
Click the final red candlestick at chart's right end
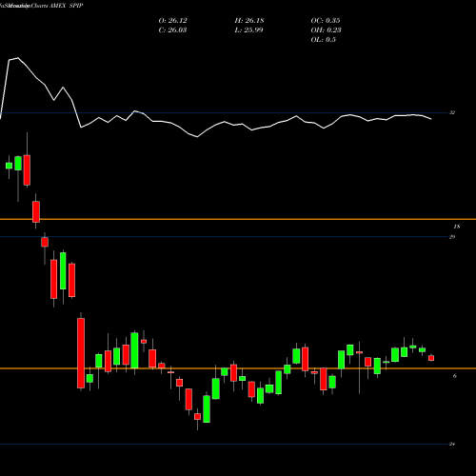tap(431, 358)
